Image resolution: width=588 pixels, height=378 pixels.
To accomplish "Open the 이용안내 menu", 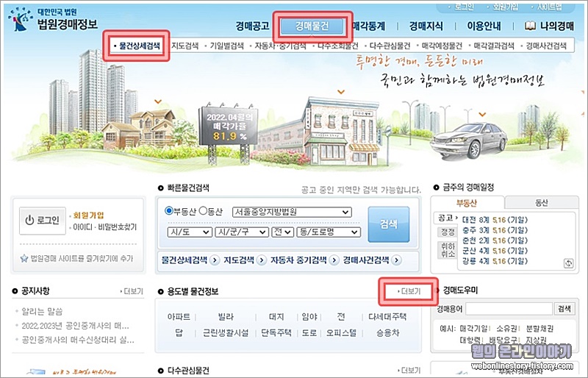I will pos(484,26).
